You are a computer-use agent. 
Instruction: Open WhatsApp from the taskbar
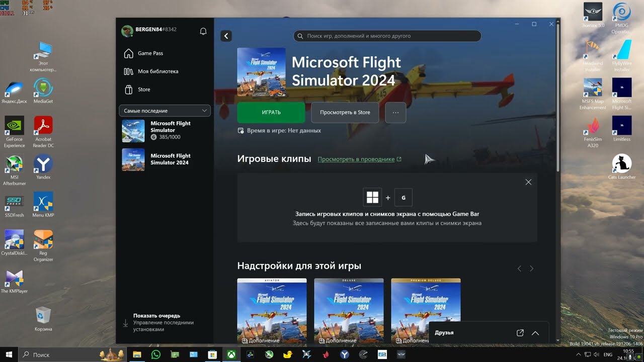pyautogui.click(x=155, y=354)
